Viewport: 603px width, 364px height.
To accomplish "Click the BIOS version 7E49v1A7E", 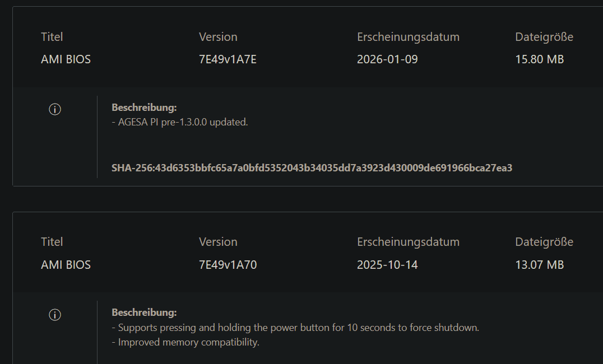I will (228, 59).
